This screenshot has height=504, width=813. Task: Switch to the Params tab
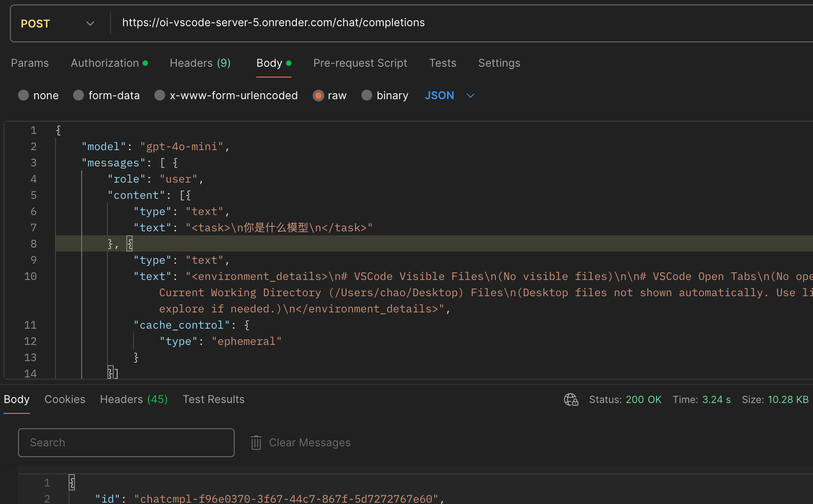click(x=30, y=63)
